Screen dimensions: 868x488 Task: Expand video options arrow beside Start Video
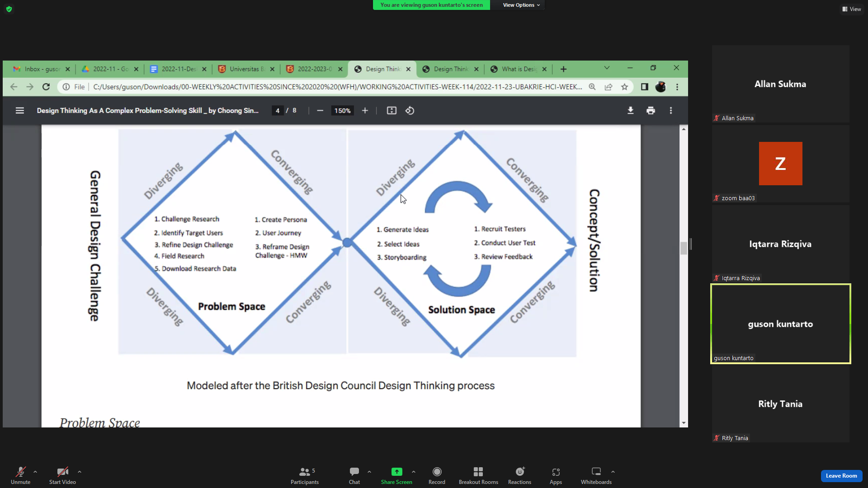pos(80,472)
